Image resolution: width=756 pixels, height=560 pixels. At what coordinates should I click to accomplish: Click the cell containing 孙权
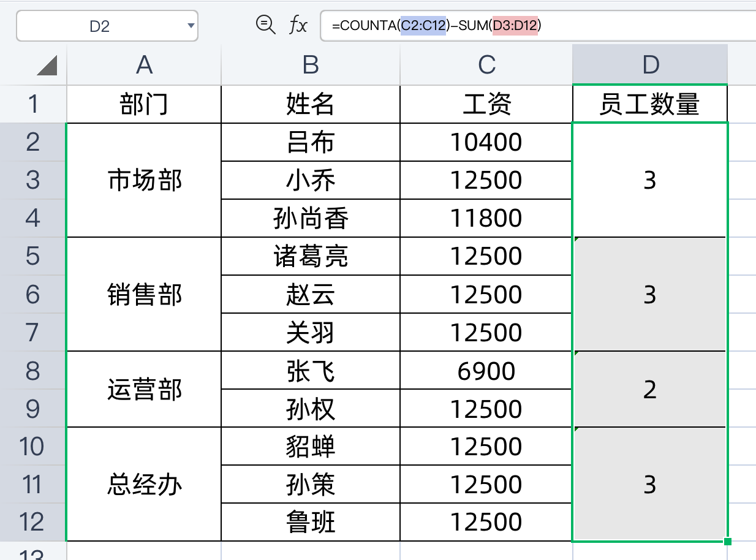point(311,408)
